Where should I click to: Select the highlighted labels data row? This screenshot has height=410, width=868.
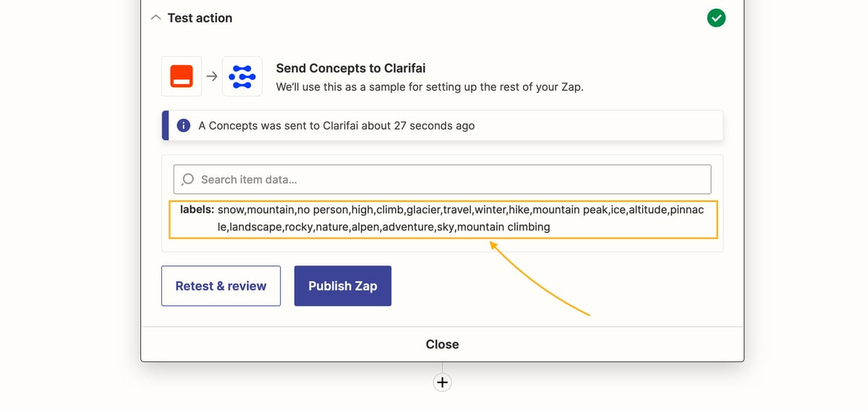coord(443,218)
